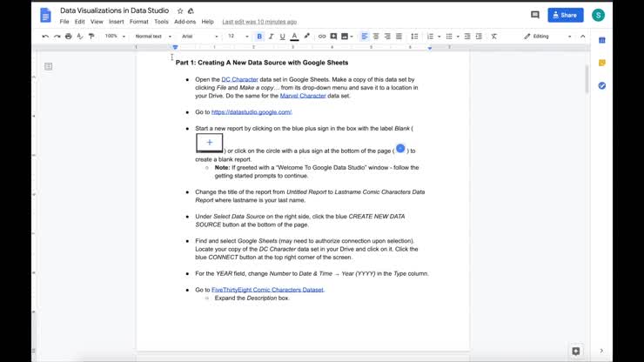
Task: Redo the last action
Action: tap(57, 37)
